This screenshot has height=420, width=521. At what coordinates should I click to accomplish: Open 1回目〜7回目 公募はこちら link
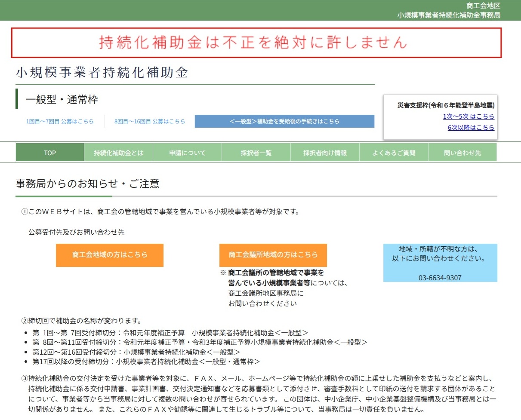tap(60, 121)
